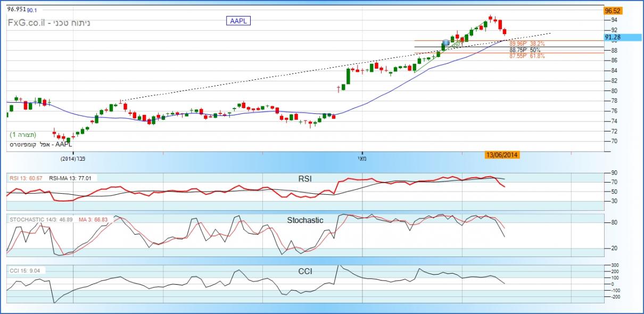Click the CCI panel title

point(304,271)
